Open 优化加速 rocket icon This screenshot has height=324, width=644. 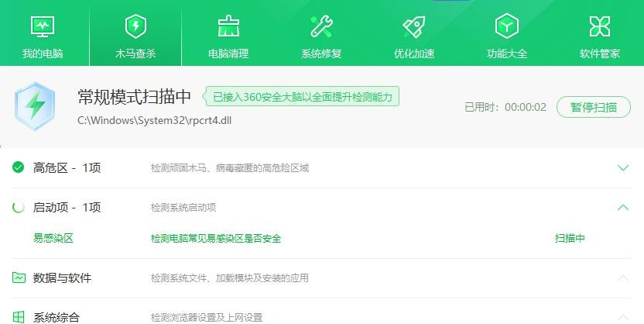414,26
